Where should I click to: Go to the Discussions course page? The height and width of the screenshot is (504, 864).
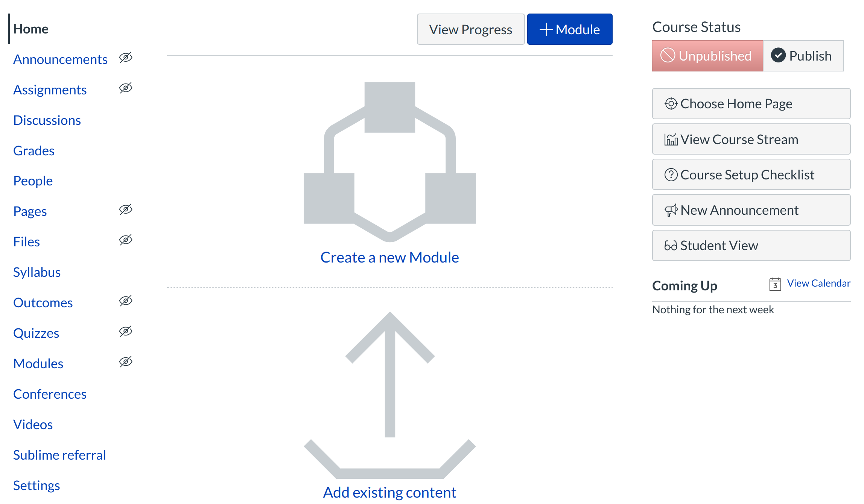point(47,120)
